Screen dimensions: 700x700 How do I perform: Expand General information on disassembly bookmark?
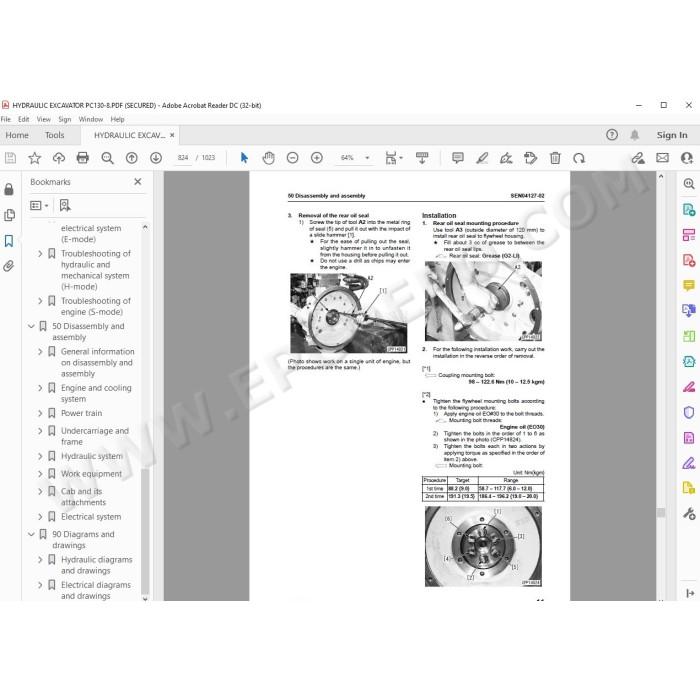click(40, 352)
